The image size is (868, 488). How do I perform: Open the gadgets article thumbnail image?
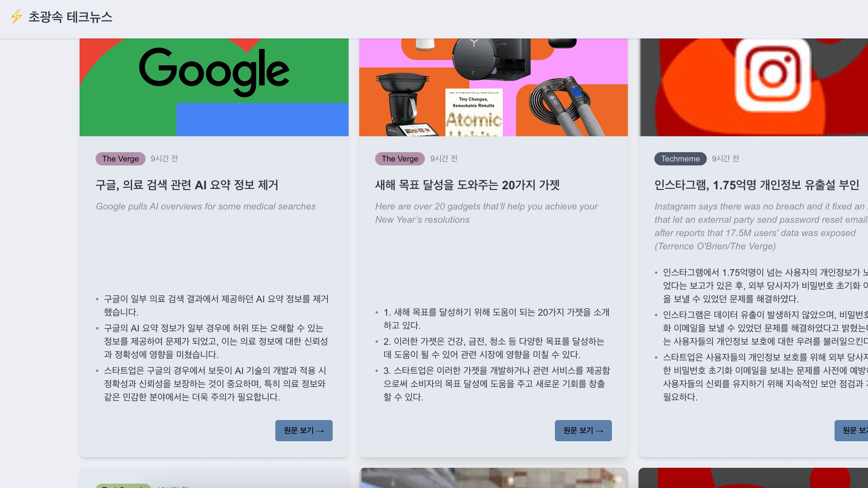click(x=493, y=87)
